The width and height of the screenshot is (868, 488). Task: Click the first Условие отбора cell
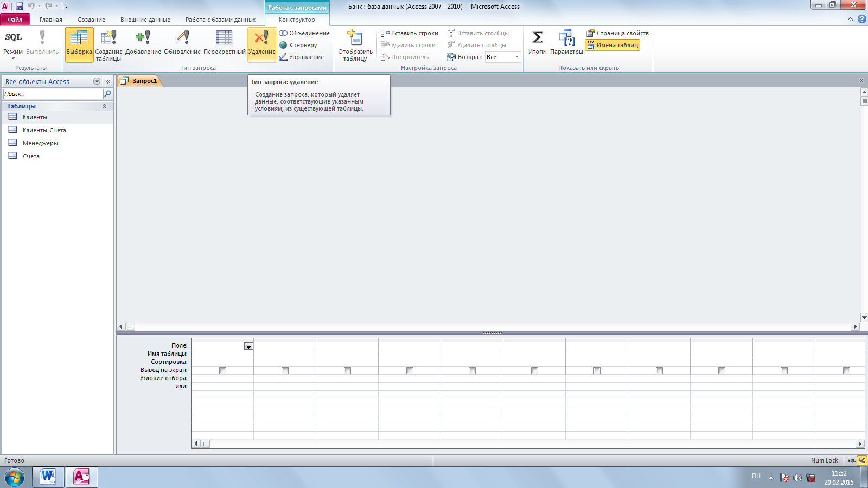coord(222,378)
